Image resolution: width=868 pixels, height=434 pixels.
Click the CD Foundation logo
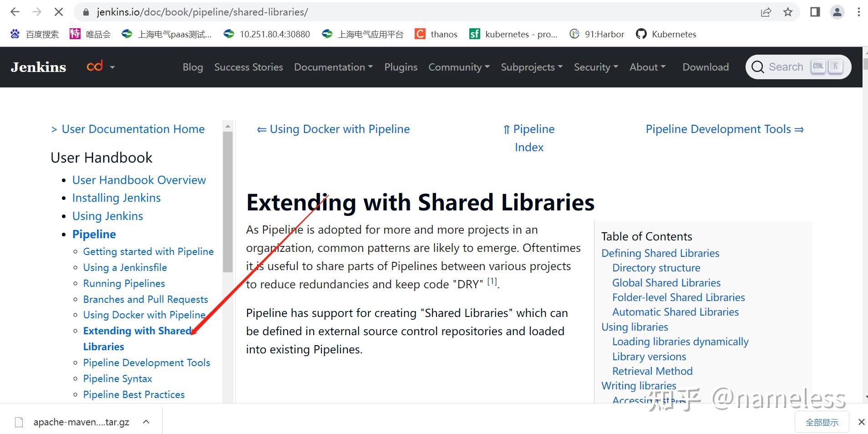point(95,66)
